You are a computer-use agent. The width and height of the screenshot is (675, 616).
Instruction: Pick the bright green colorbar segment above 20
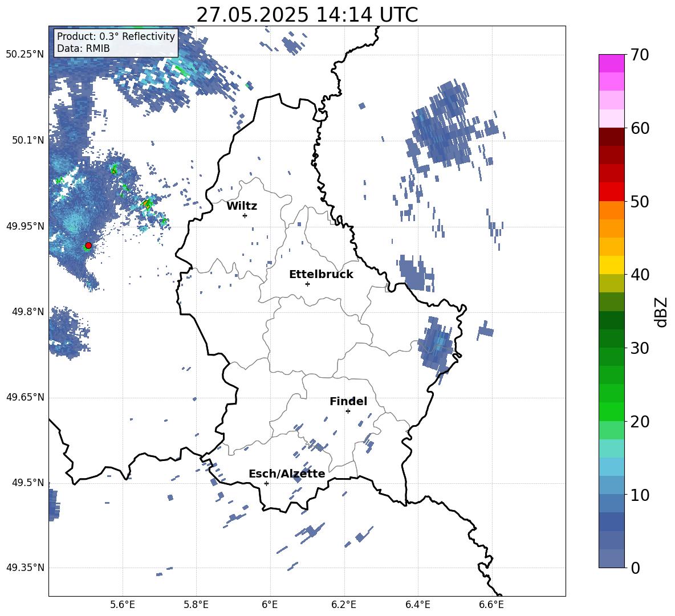click(611, 412)
